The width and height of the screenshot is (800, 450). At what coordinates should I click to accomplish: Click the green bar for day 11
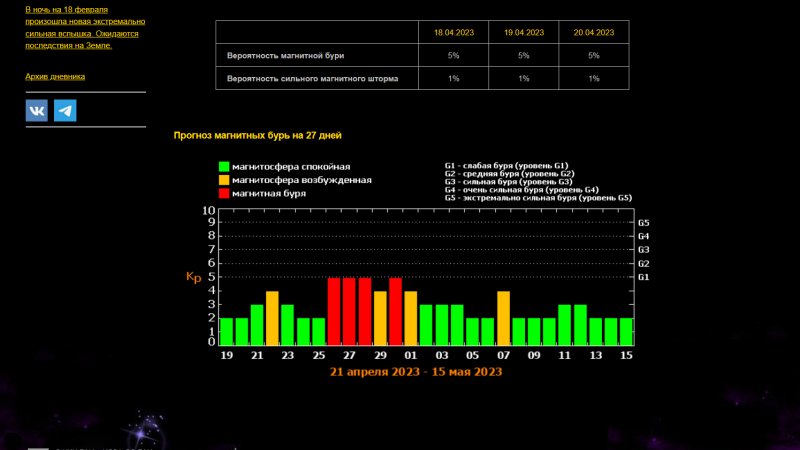coord(564,326)
